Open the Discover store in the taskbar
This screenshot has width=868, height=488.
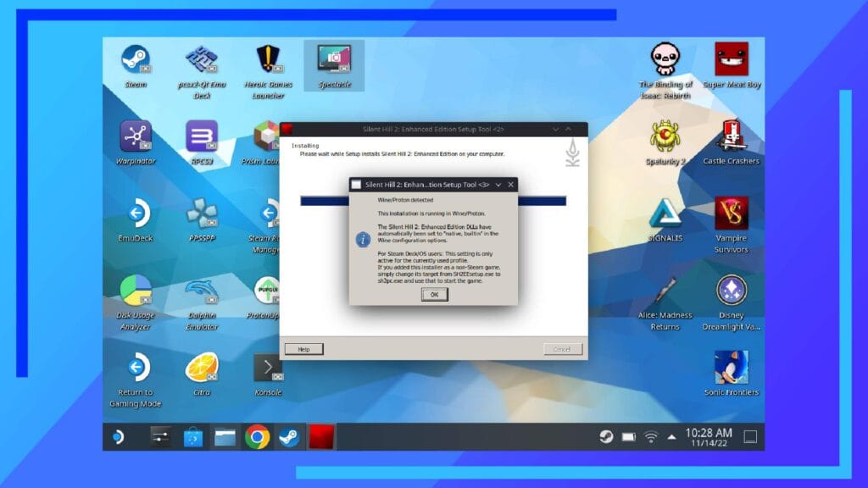click(193, 437)
